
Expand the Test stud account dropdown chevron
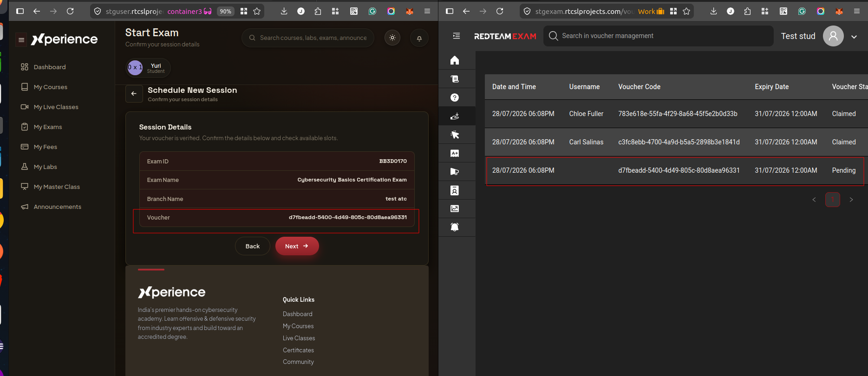pos(854,37)
